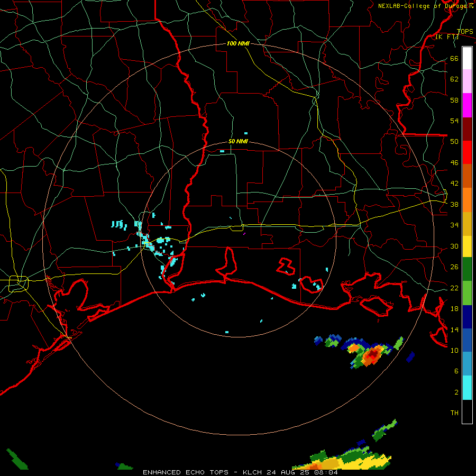The width and height of the screenshot is (476, 476).
Task: Click the 'TOPS' legend heading
Action: (x=465, y=32)
